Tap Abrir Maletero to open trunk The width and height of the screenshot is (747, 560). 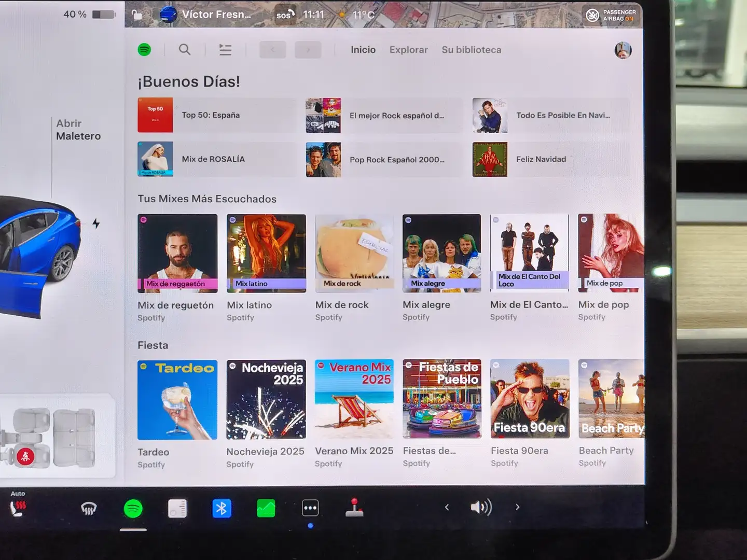coord(78,130)
